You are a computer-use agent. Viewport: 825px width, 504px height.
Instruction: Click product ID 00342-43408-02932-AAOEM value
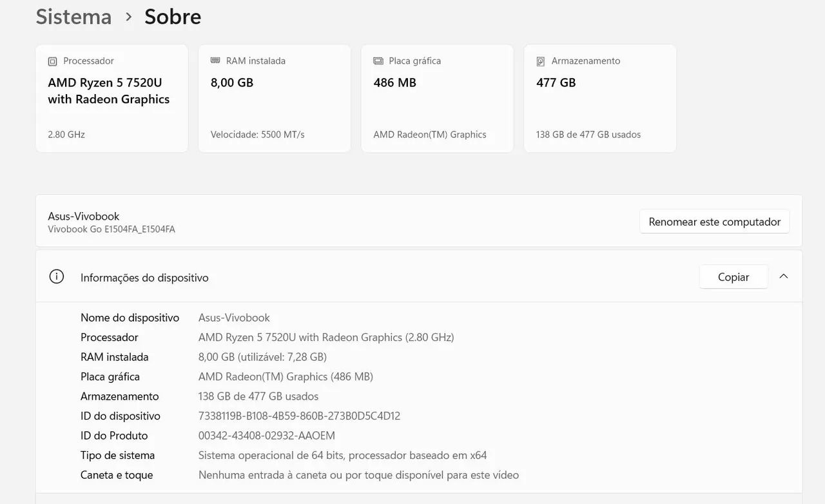[x=267, y=436]
